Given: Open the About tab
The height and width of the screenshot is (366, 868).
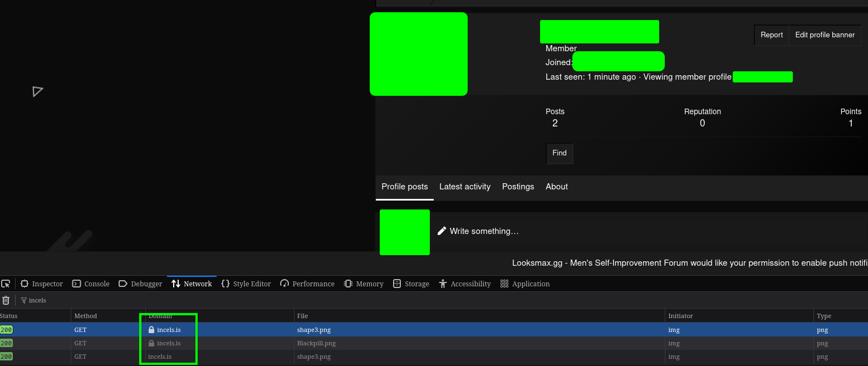Looking at the screenshot, I should (x=556, y=187).
